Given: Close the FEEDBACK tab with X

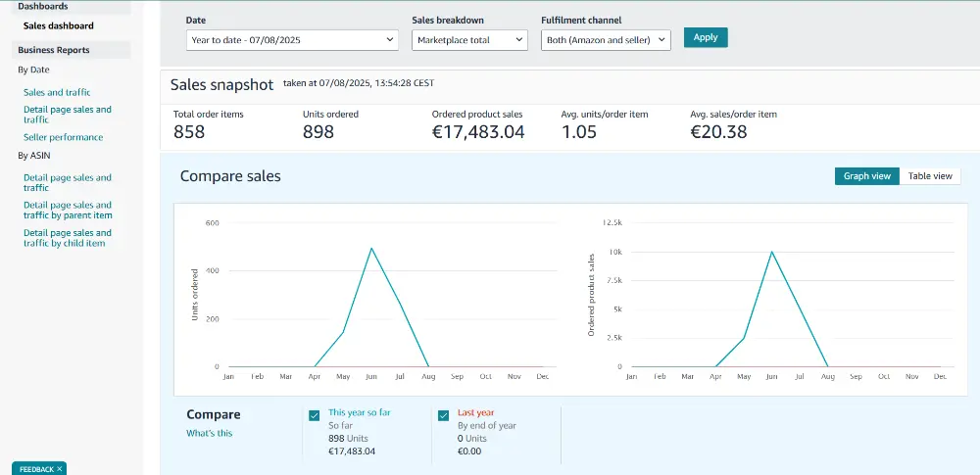Looking at the screenshot, I should [60, 469].
